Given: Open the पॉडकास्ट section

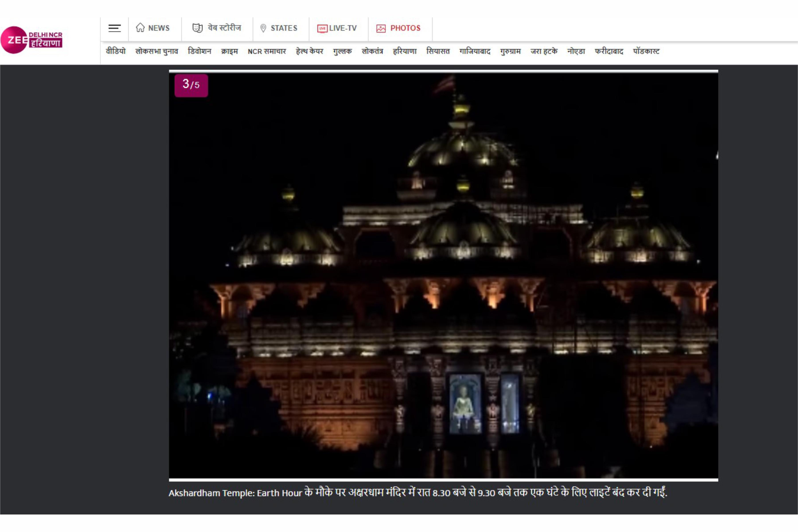Looking at the screenshot, I should tap(646, 51).
